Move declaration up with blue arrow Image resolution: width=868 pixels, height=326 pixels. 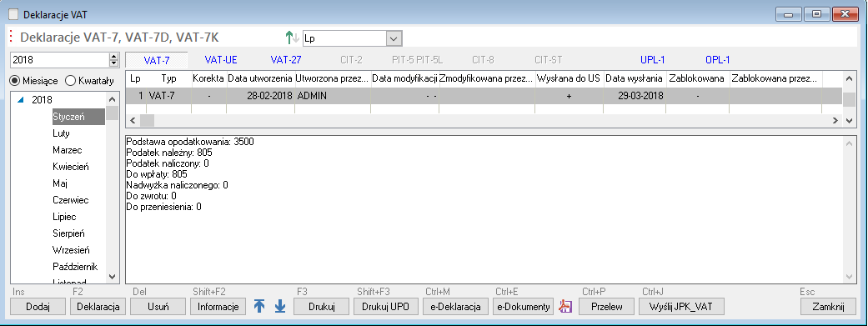click(x=259, y=306)
